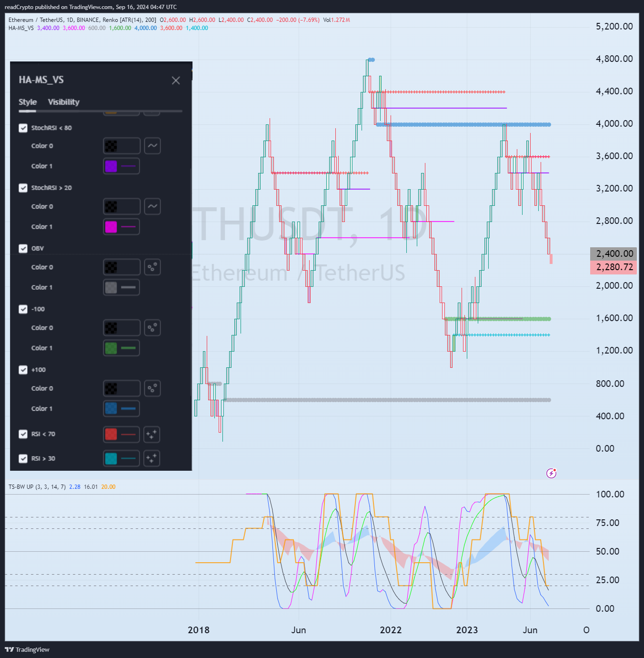644x658 pixels.
Task: Select the Style tab
Action: [x=28, y=102]
